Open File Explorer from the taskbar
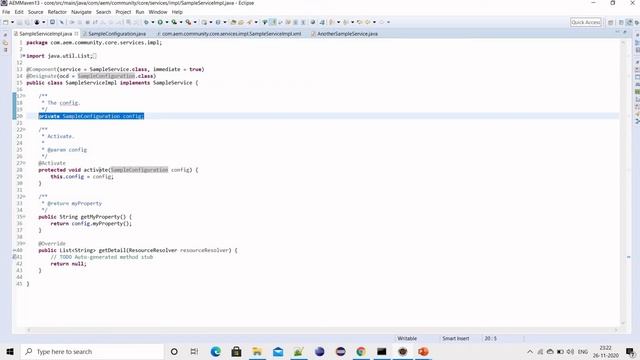This screenshot has width=640, height=360. pyautogui.click(x=257, y=351)
